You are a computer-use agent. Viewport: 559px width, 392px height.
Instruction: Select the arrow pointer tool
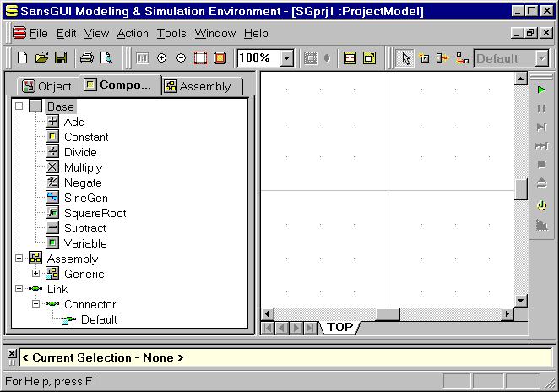406,58
